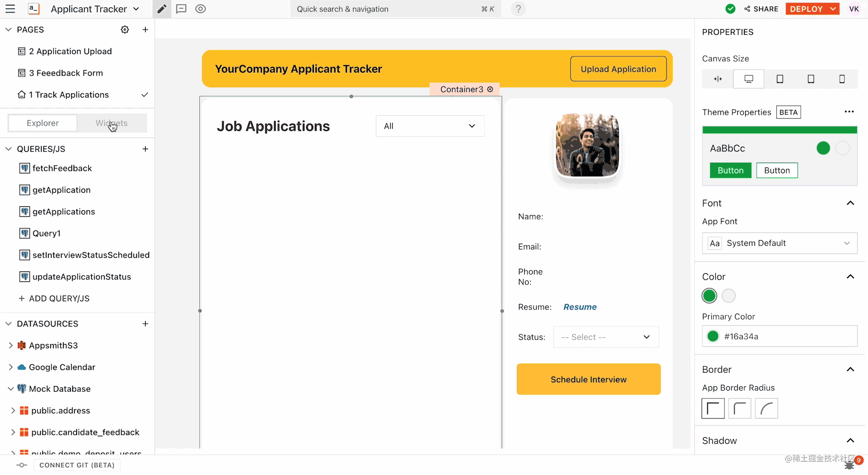Click the fetchFeedback query item
Screen dimensions: 868x475
click(62, 168)
